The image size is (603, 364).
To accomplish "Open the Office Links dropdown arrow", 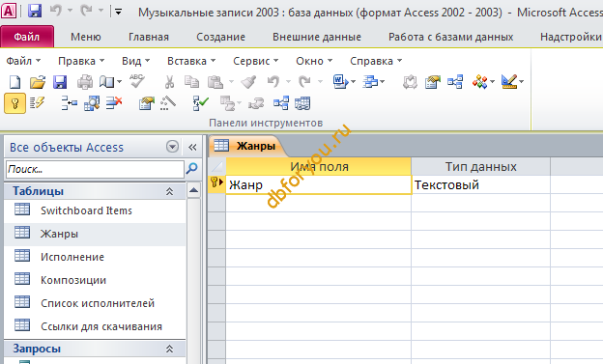I will [354, 82].
